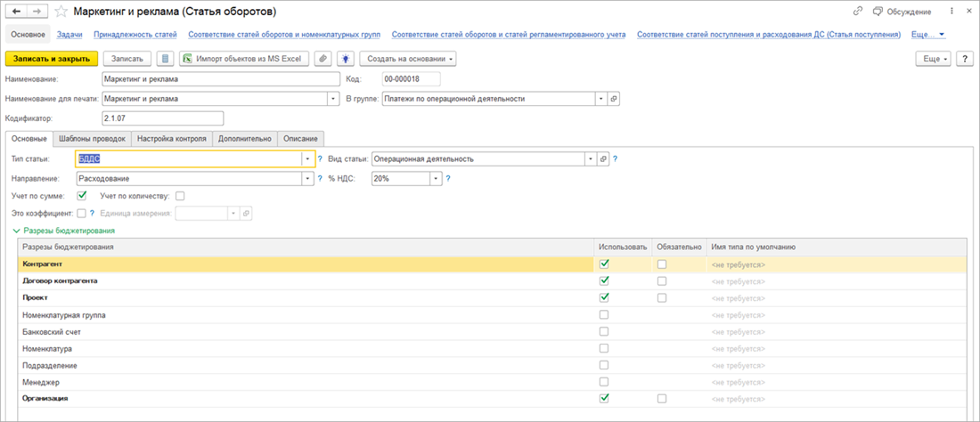980x422 pixels.
Task: Open the % НДС rate dropdown
Action: point(436,178)
